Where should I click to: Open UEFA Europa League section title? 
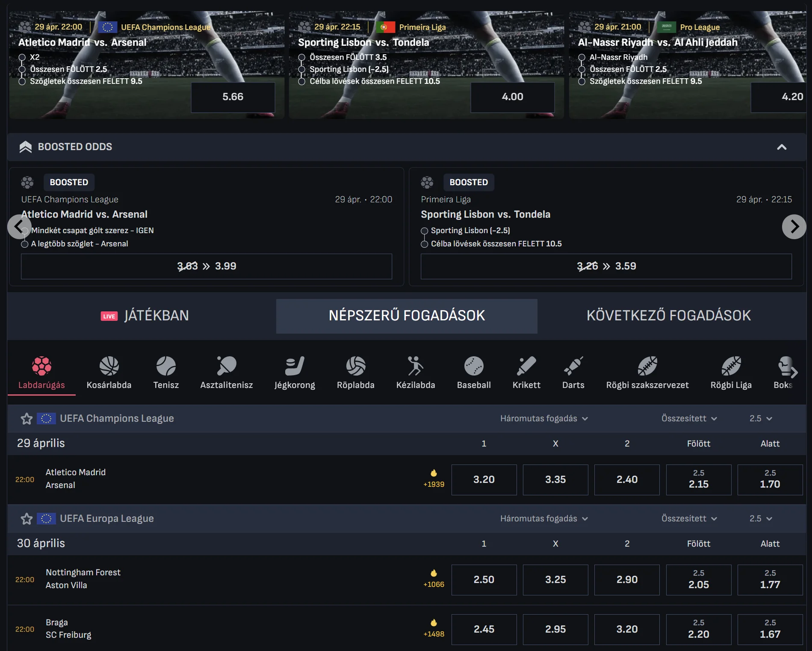point(107,518)
